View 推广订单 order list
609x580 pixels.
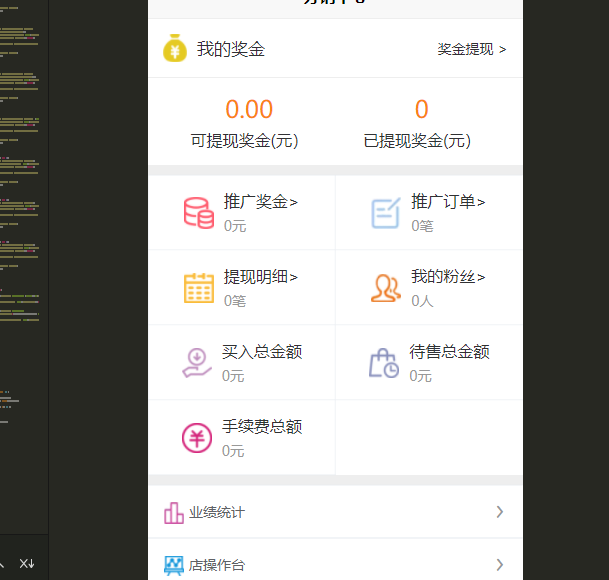point(448,202)
